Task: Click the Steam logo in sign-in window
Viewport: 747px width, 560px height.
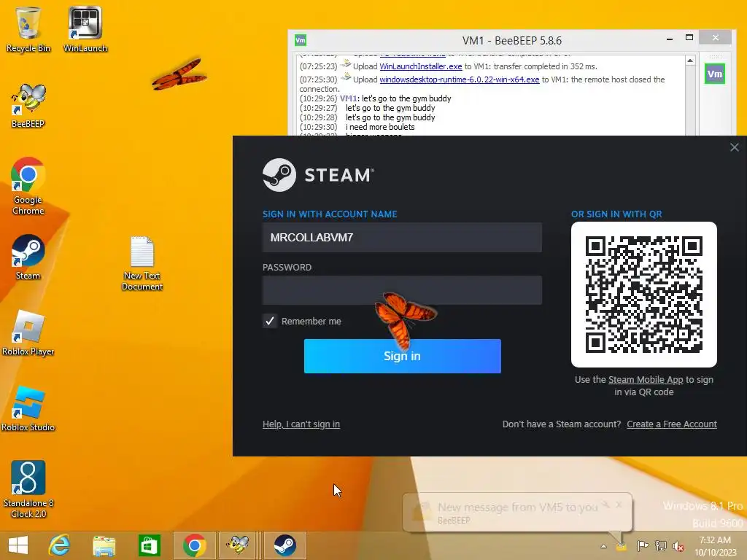Action: click(279, 175)
